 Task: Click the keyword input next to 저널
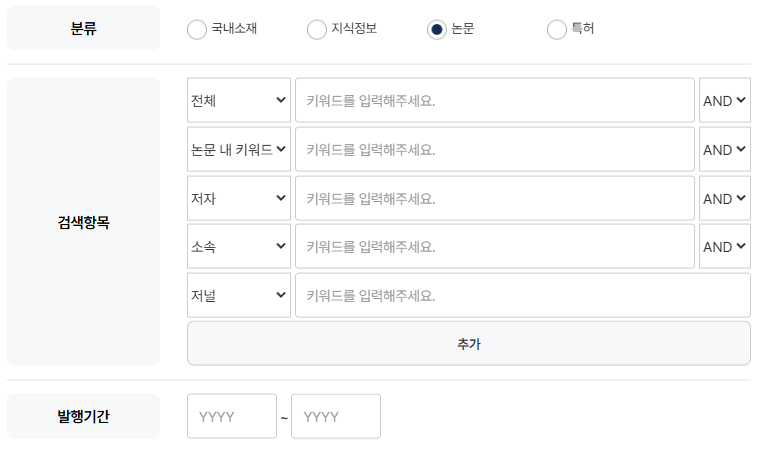click(523, 295)
